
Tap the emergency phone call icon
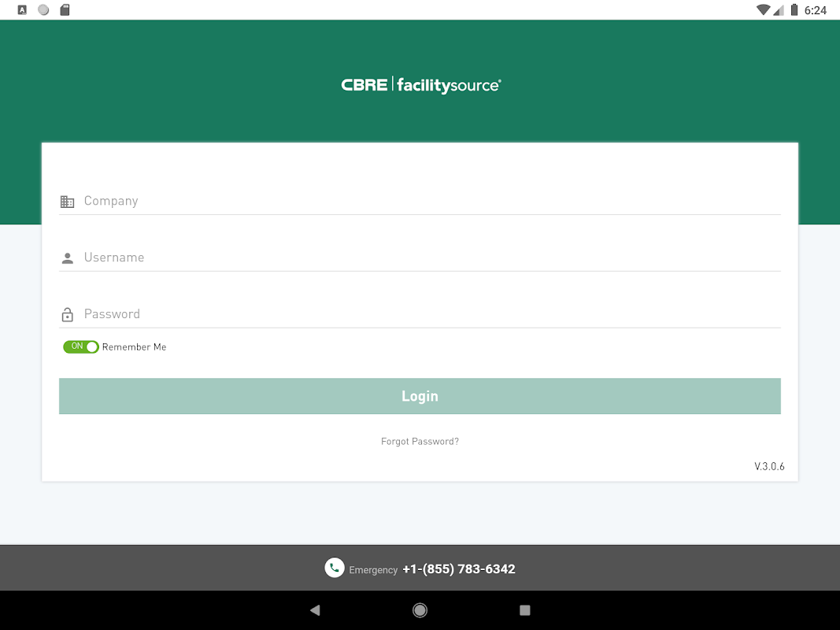[x=335, y=568]
